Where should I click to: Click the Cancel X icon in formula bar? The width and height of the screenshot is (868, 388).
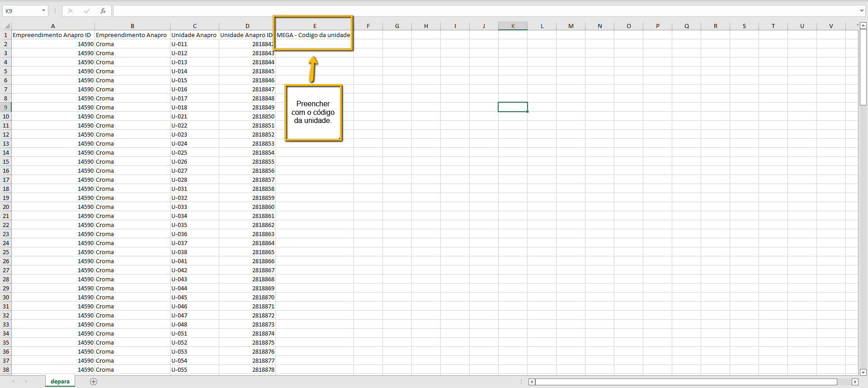tap(71, 11)
